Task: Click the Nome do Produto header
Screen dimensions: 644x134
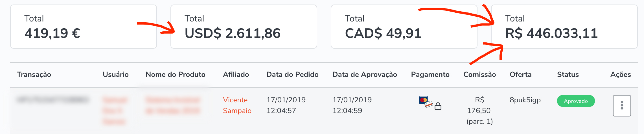Action: pyautogui.click(x=175, y=75)
